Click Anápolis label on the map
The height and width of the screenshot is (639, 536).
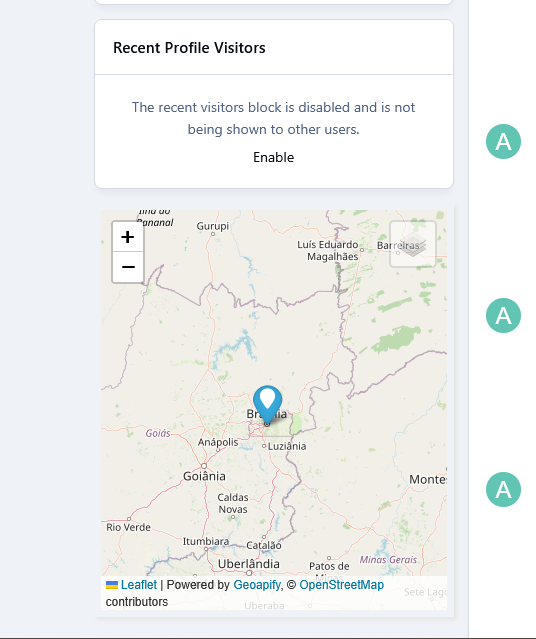tap(218, 442)
